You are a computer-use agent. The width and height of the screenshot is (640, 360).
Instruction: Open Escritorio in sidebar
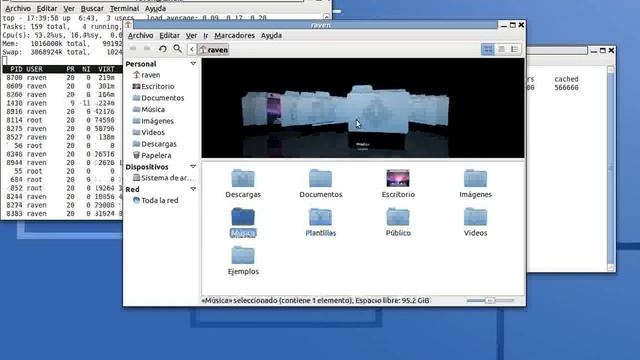pyautogui.click(x=153, y=87)
